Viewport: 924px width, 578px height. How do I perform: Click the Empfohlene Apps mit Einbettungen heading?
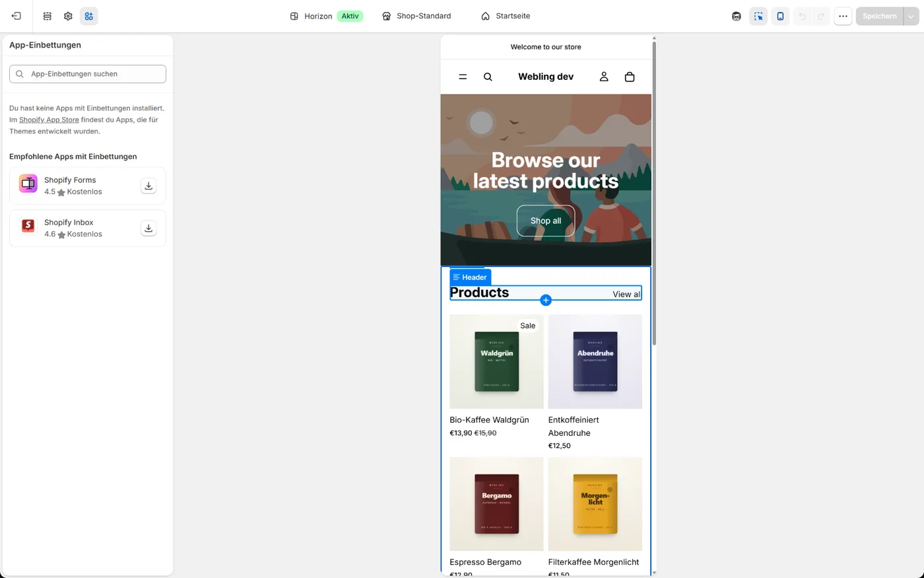pos(73,157)
